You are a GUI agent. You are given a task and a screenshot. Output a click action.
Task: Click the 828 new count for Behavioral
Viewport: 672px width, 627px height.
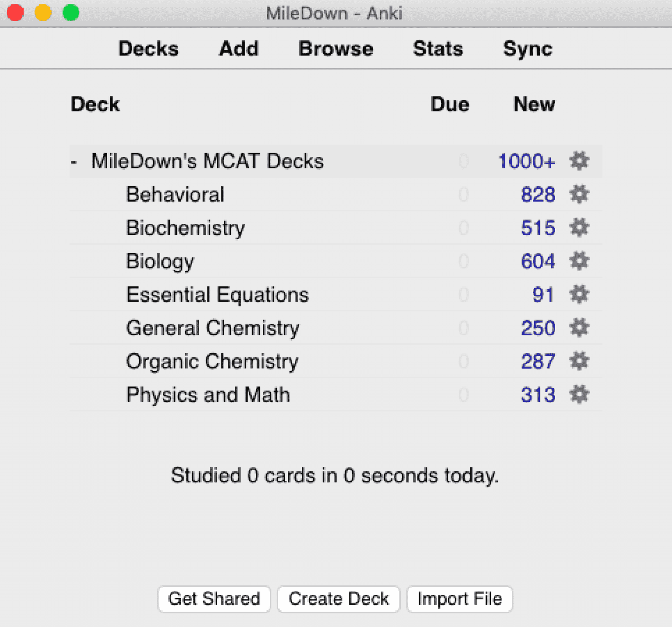(x=538, y=195)
